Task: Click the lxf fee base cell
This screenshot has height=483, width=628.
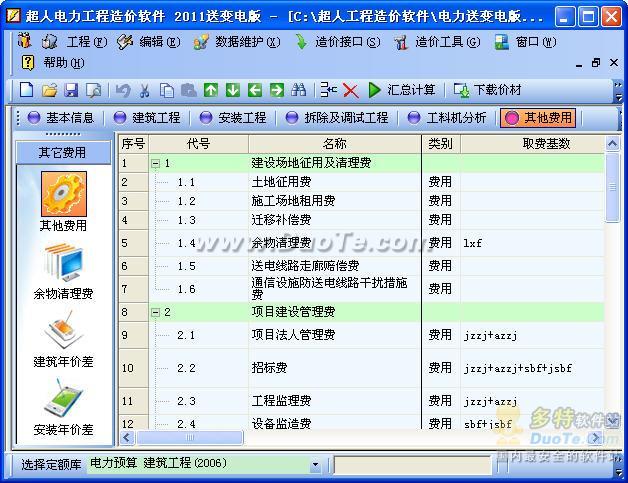Action: (532, 243)
